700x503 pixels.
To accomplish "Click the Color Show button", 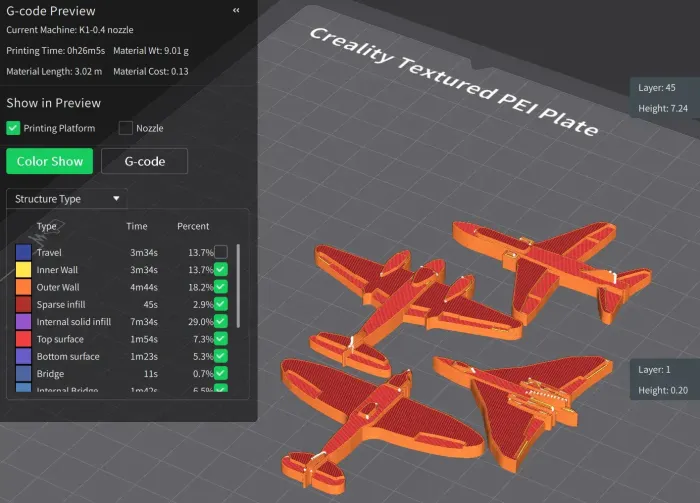I will click(x=50, y=161).
